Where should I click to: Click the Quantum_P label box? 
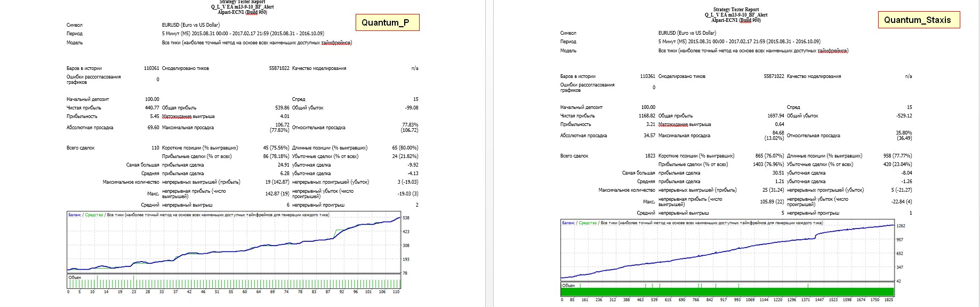tap(388, 22)
